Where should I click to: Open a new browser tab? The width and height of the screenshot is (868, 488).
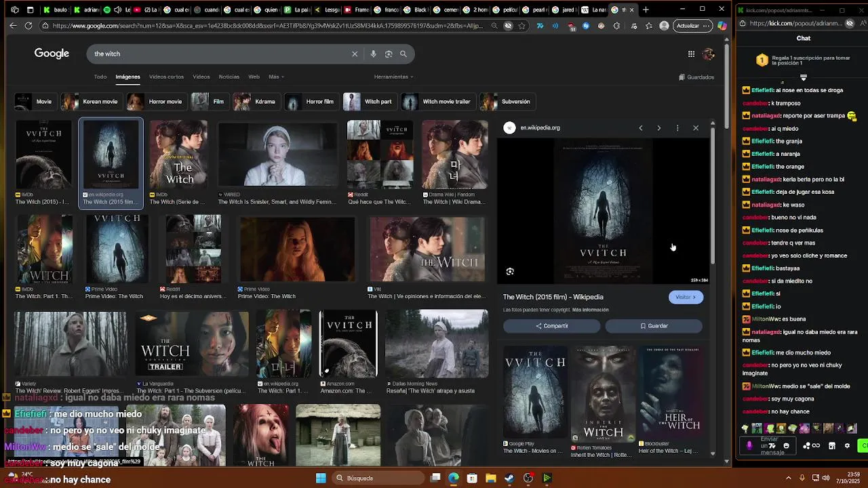click(x=646, y=9)
